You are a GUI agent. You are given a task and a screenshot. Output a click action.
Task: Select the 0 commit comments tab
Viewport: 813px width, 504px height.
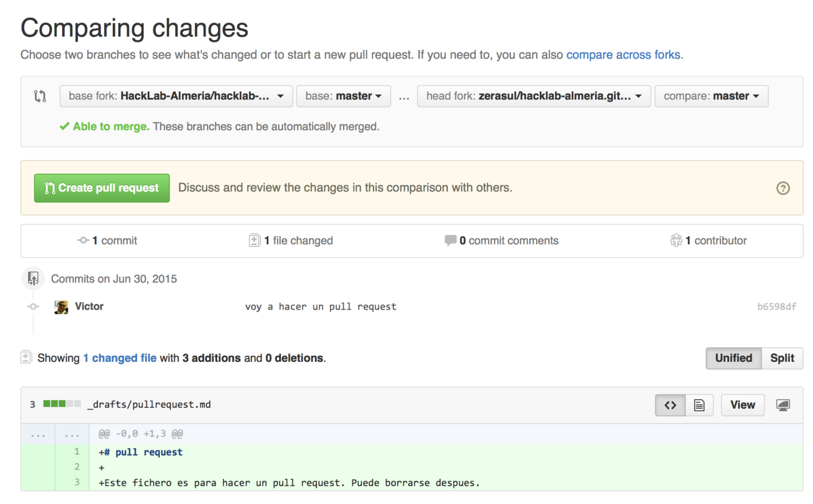tap(501, 241)
